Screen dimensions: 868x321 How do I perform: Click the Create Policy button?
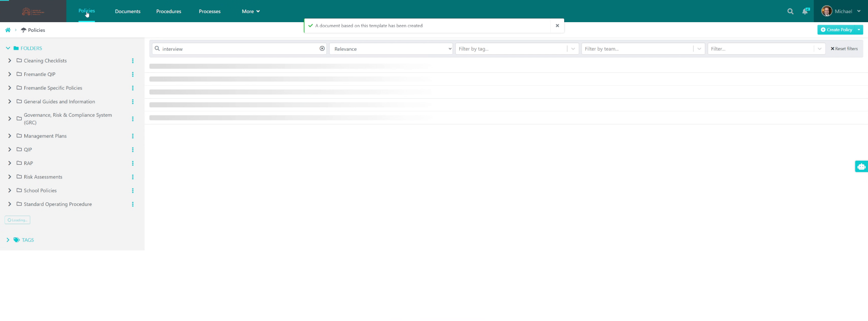click(836, 30)
